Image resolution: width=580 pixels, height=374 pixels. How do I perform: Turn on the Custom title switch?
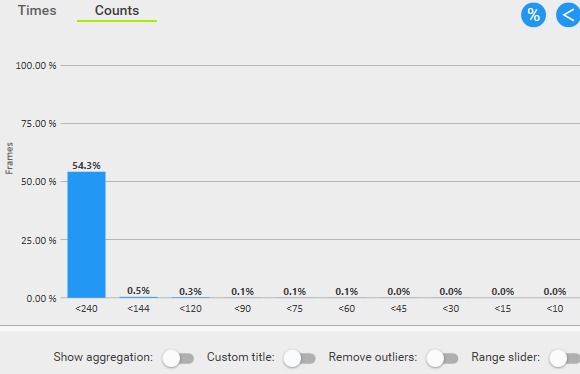(300, 358)
